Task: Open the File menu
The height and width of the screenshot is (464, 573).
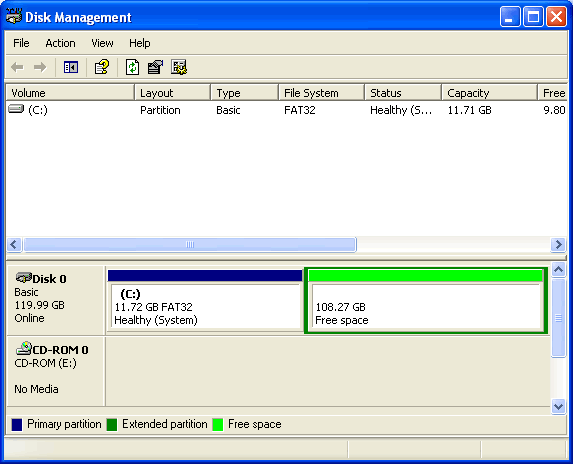Action: (x=21, y=43)
